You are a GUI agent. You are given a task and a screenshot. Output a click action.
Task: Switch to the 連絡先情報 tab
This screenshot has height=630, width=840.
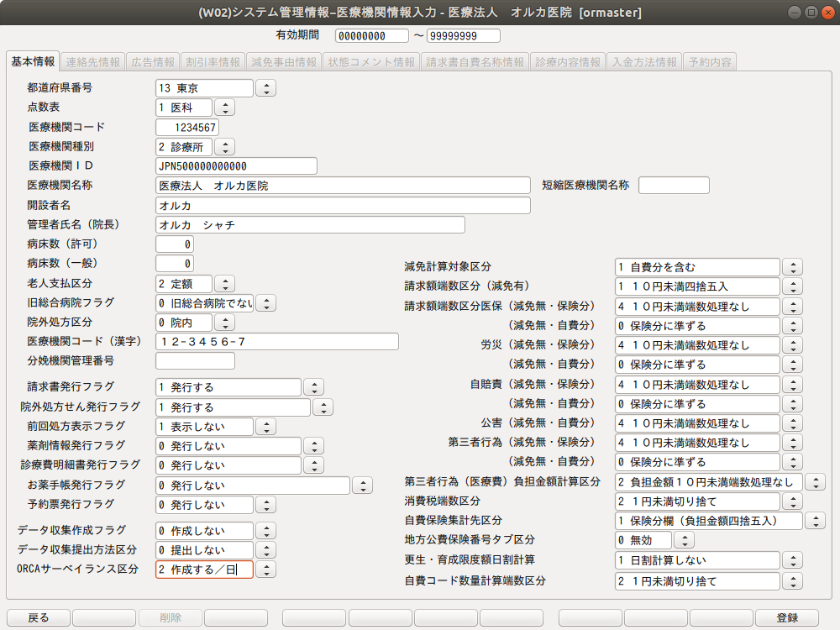pyautogui.click(x=92, y=62)
